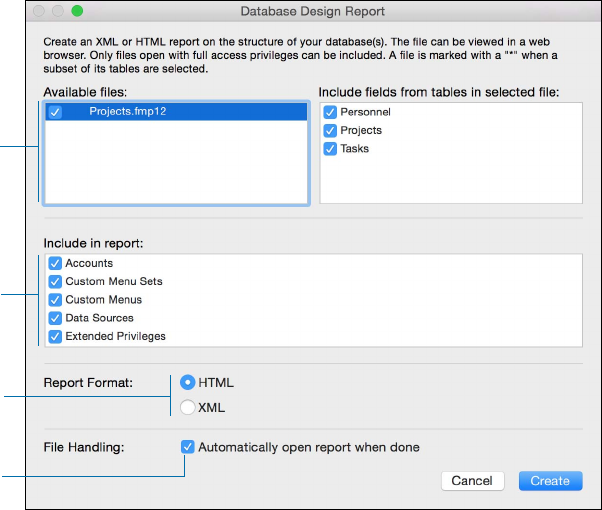This screenshot has width=602, height=510.
Task: Select HTML report format
Action: click(x=187, y=382)
